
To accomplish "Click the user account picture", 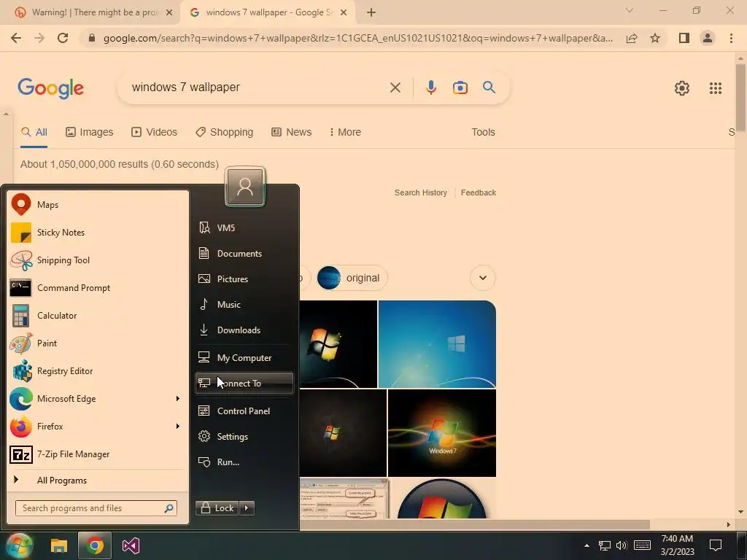I will tap(245, 187).
